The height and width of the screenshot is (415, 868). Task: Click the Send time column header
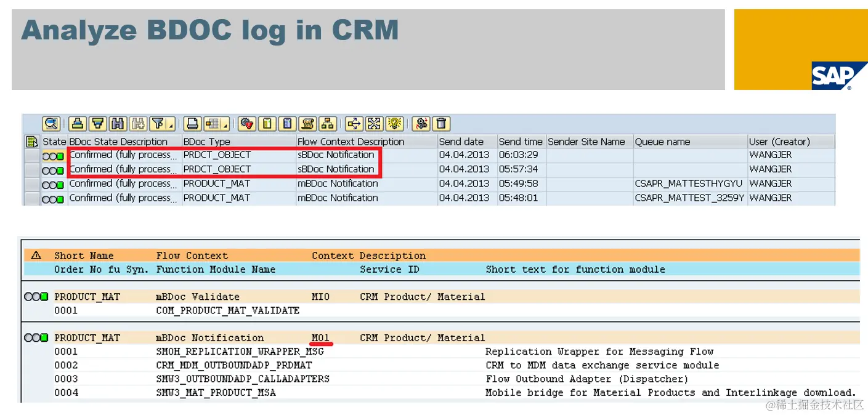[521, 142]
